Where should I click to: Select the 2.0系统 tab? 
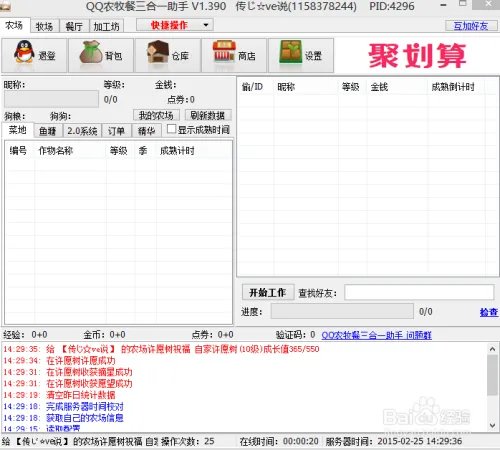pos(82,131)
